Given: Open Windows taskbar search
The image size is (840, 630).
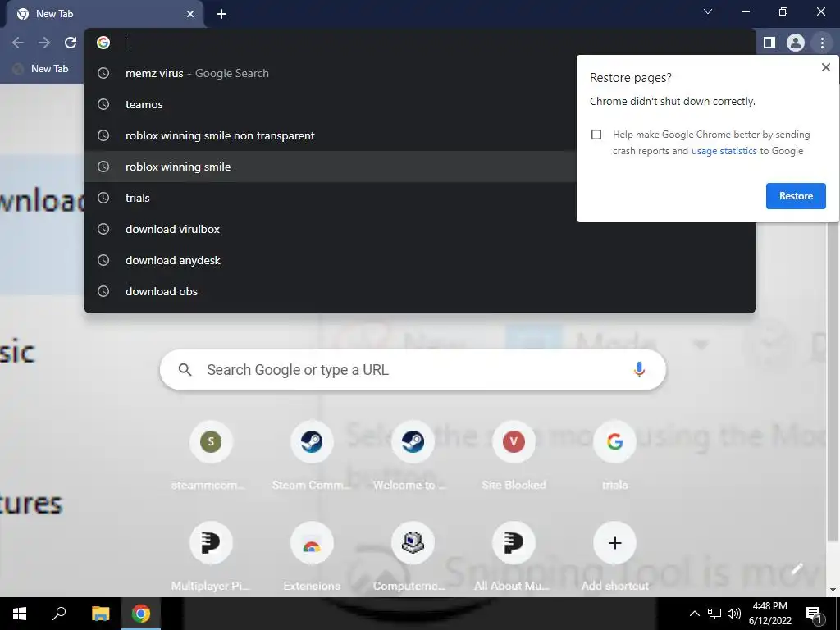Looking at the screenshot, I should [x=59, y=614].
